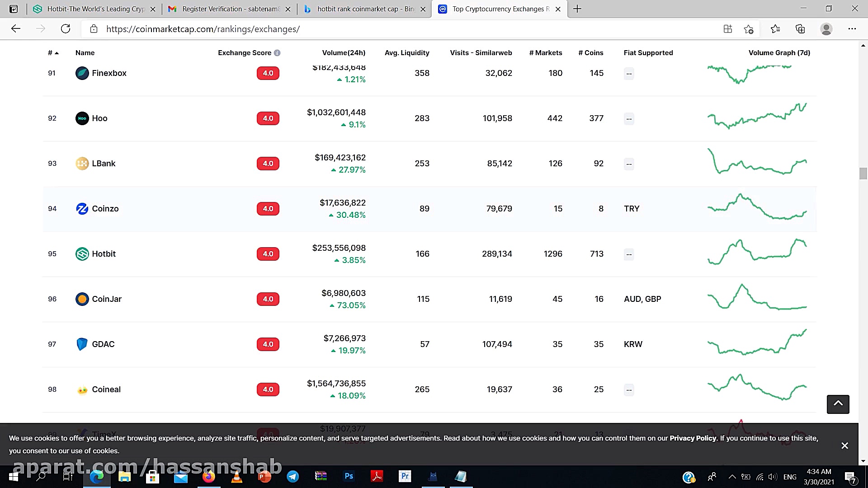Viewport: 868px width, 488px height.
Task: Open File Explorer from the taskbar
Action: pos(124,477)
